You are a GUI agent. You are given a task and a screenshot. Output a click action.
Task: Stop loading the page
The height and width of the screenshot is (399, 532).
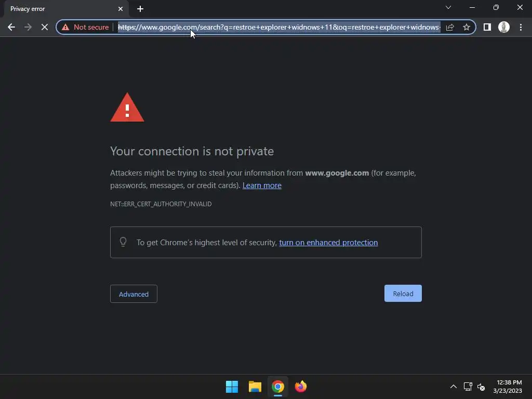pos(45,27)
